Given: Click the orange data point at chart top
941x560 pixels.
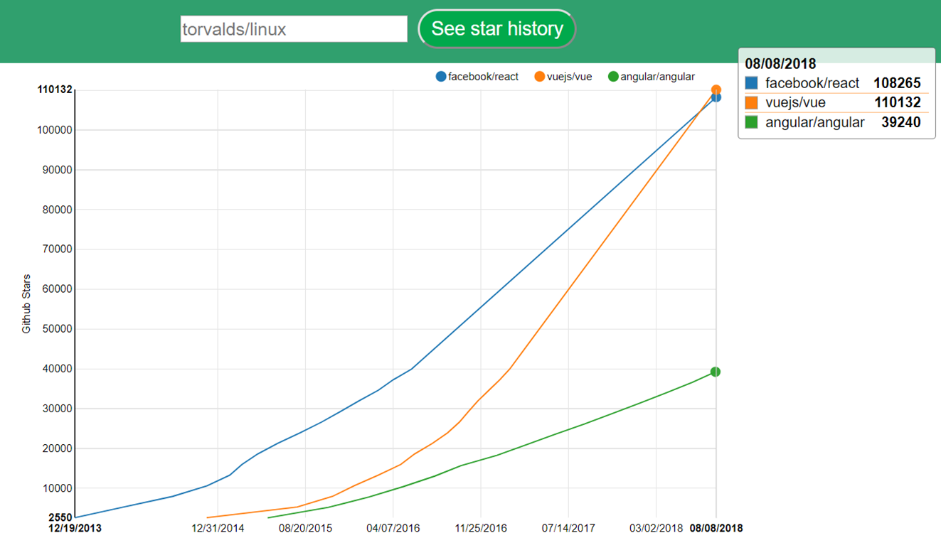Looking at the screenshot, I should coord(716,90).
